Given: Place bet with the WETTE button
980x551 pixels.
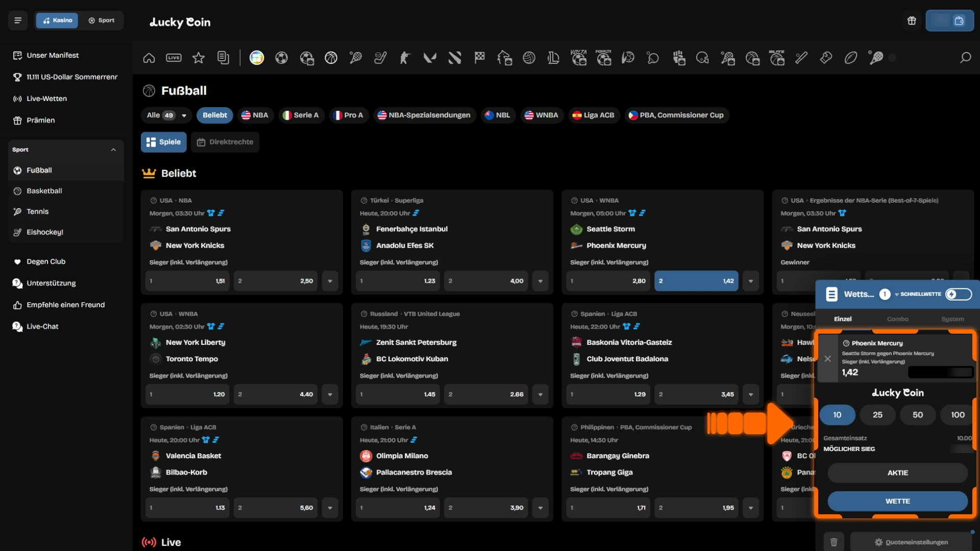Looking at the screenshot, I should click(x=897, y=502).
